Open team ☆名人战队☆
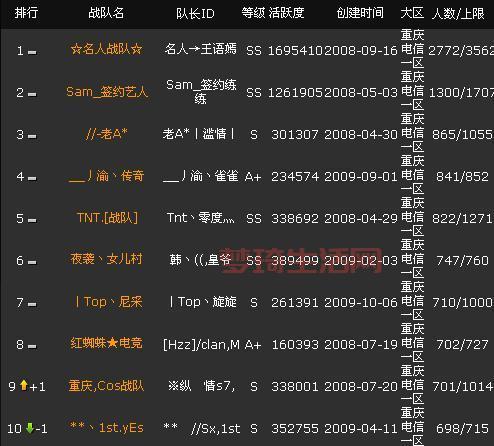 pos(106,49)
